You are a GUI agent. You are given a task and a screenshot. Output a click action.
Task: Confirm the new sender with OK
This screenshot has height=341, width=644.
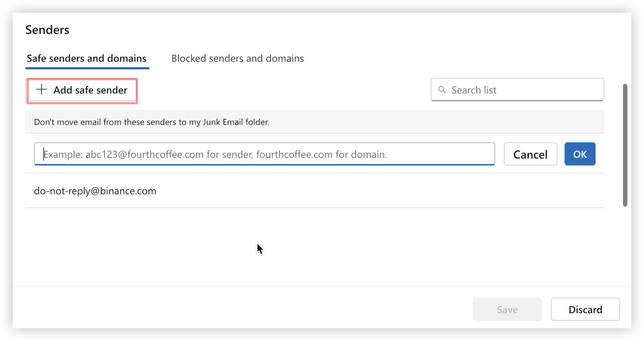point(580,154)
